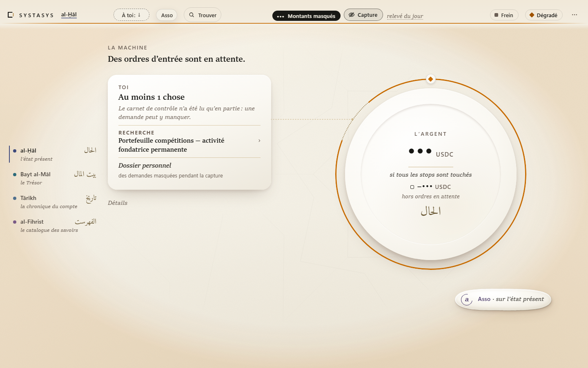
Task: Click the 'Au moins 1 chose' heading
Action: [x=151, y=97]
